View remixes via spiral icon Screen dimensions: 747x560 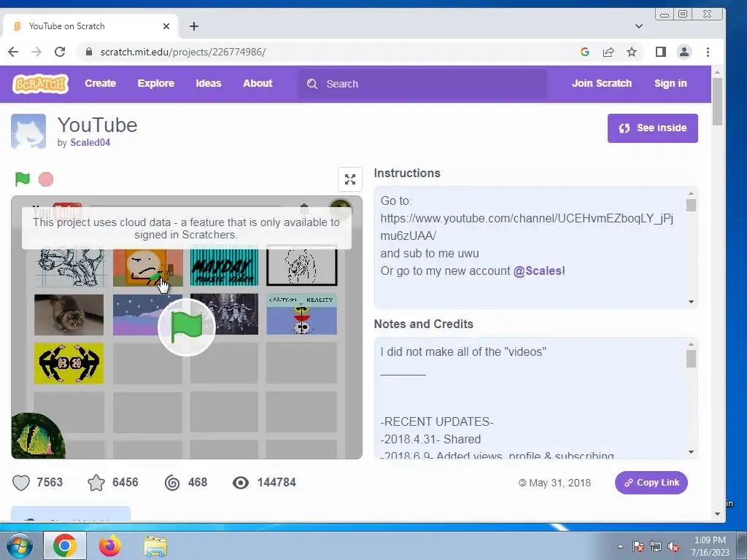172,483
